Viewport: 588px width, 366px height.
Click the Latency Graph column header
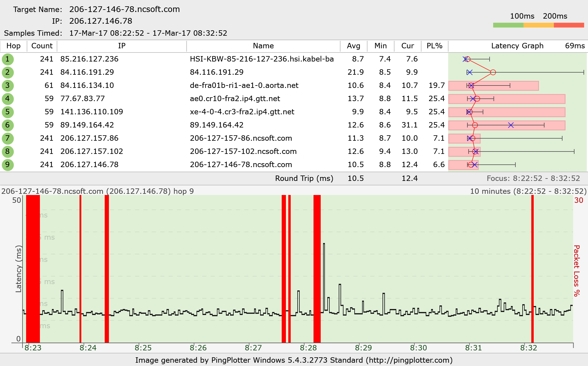517,46
